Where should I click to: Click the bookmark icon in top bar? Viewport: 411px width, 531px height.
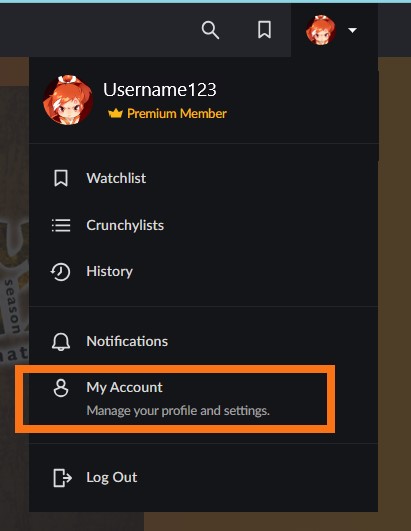pyautogui.click(x=264, y=30)
